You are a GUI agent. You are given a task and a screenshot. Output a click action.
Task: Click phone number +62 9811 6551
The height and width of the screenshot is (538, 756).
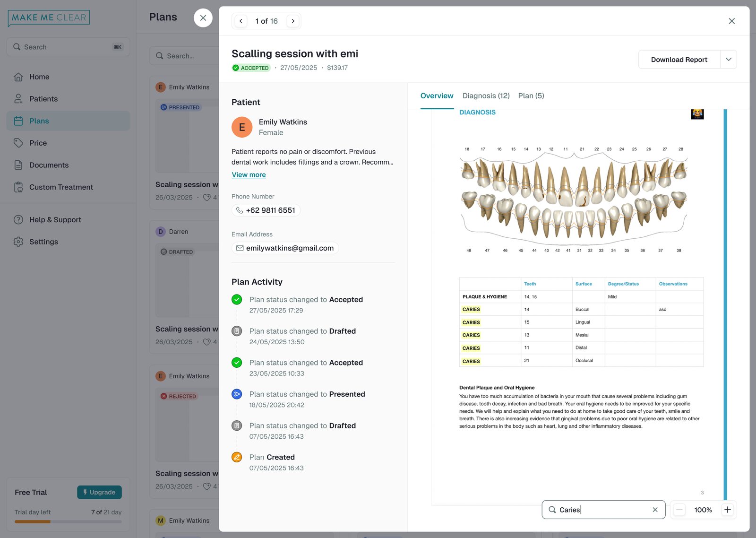click(x=266, y=210)
